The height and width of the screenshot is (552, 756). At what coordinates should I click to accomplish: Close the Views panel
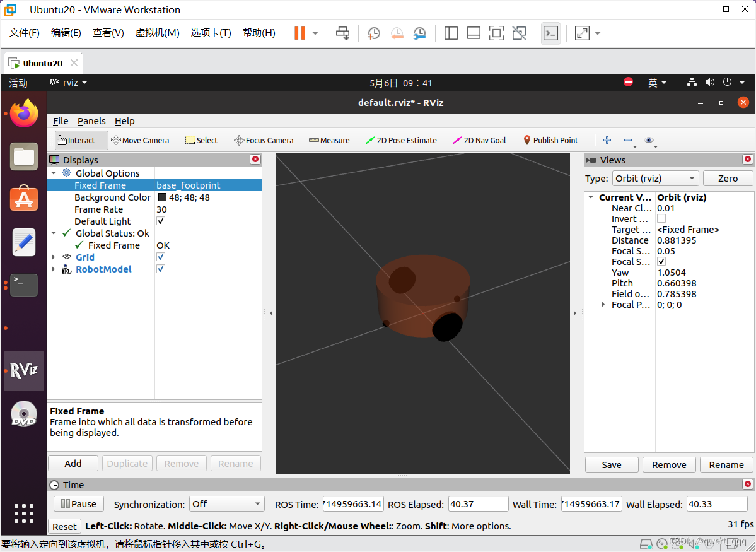pos(747,159)
